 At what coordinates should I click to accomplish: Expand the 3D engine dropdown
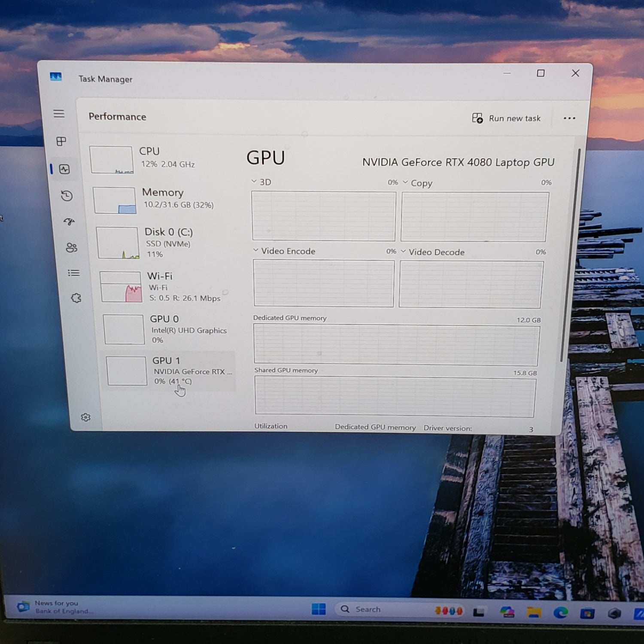click(x=254, y=182)
